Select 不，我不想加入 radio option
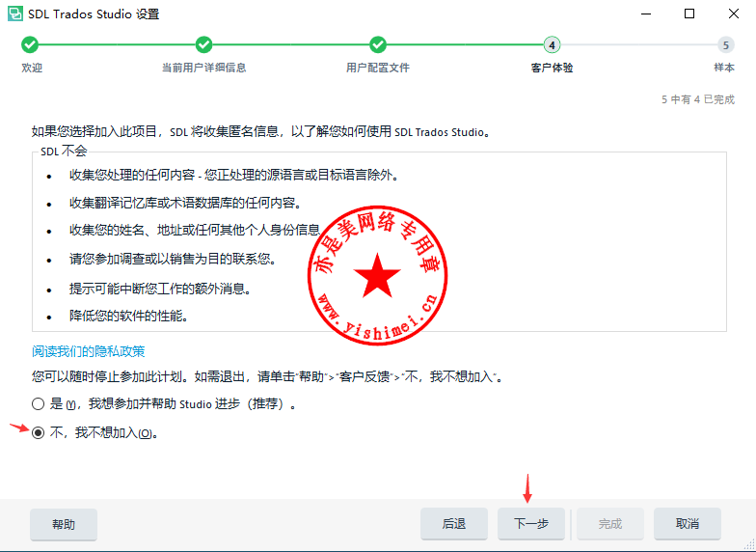Image resolution: width=756 pixels, height=552 pixels. pos(38,433)
